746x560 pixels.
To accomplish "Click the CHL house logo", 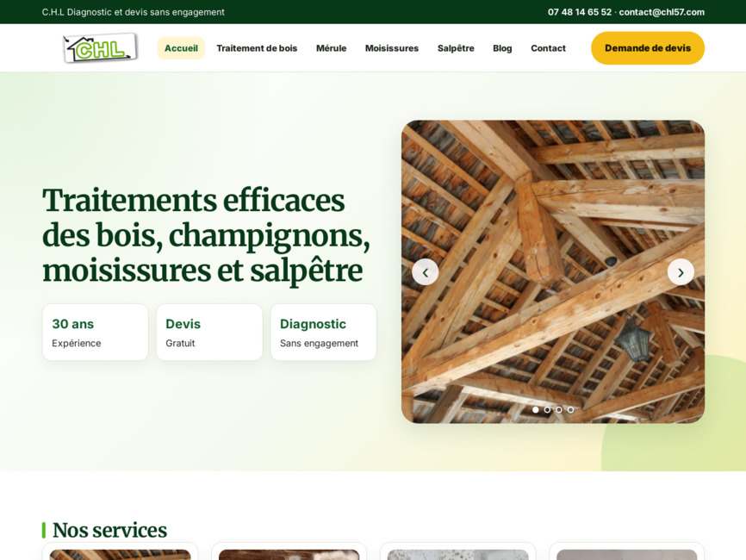I will click(101, 47).
